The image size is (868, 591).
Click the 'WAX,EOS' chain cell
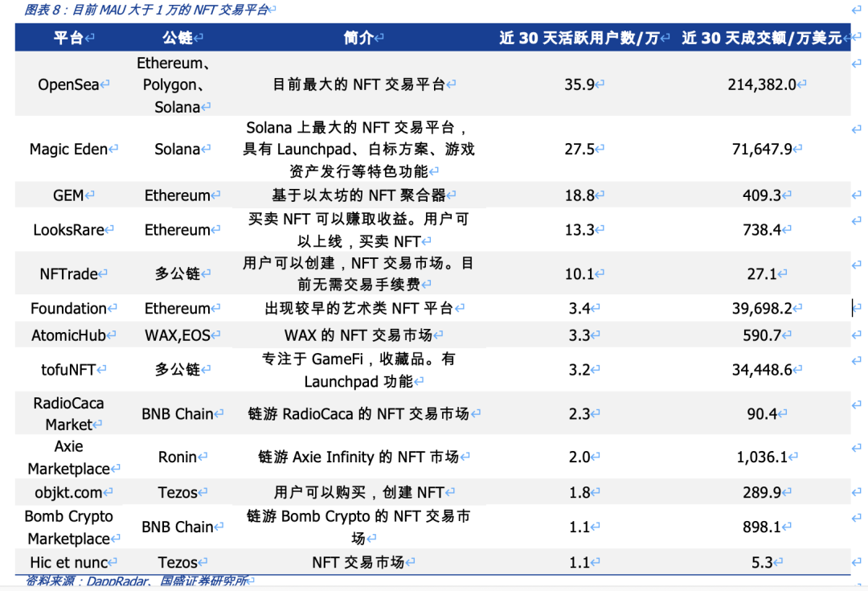[x=177, y=335]
